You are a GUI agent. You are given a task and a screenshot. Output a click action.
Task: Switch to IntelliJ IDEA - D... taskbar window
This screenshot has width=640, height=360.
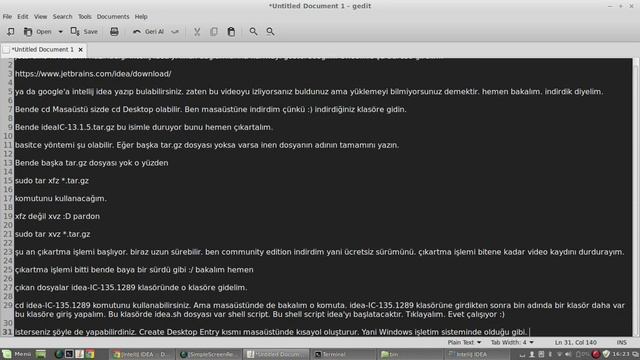141,354
